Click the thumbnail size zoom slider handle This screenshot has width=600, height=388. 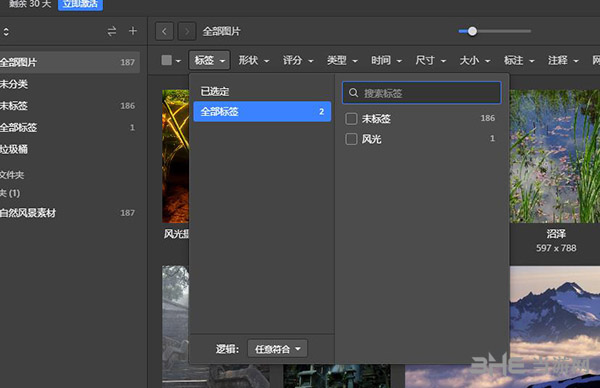(x=472, y=31)
